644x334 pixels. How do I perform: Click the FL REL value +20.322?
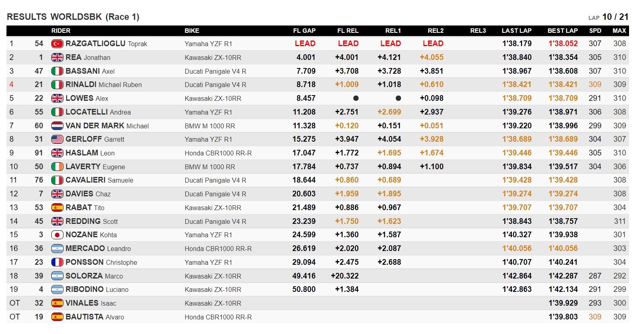tap(345, 276)
